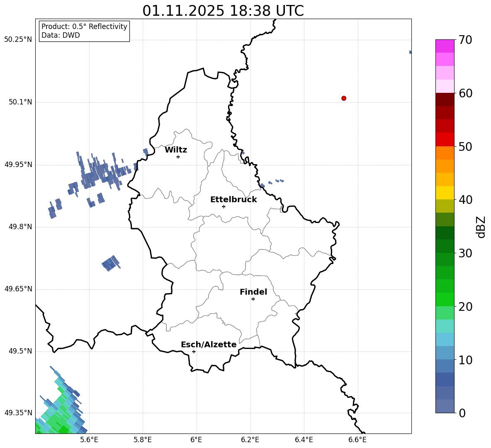491x448 pixels.
Task: Click the 30 tick on colorbar
Action: (x=465, y=253)
